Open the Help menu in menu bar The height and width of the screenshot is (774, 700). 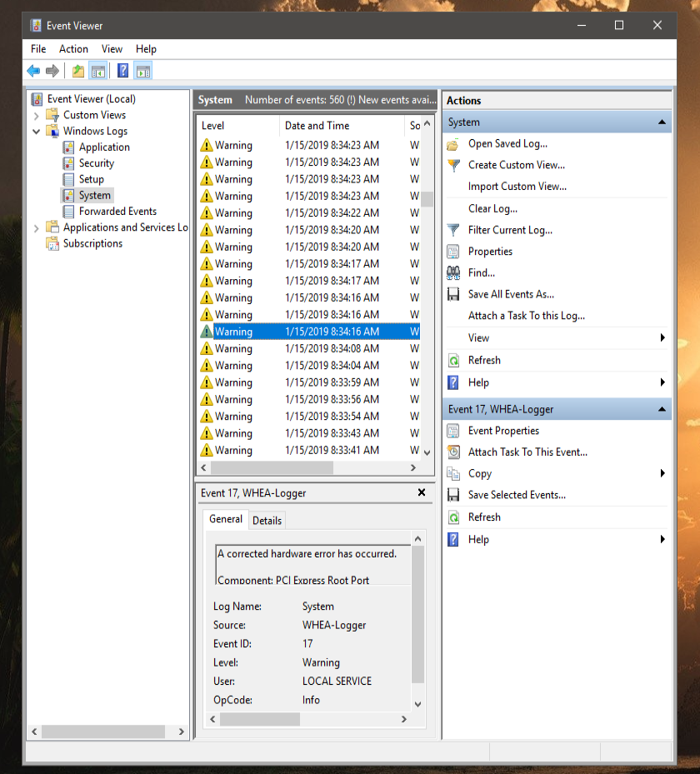tap(146, 49)
